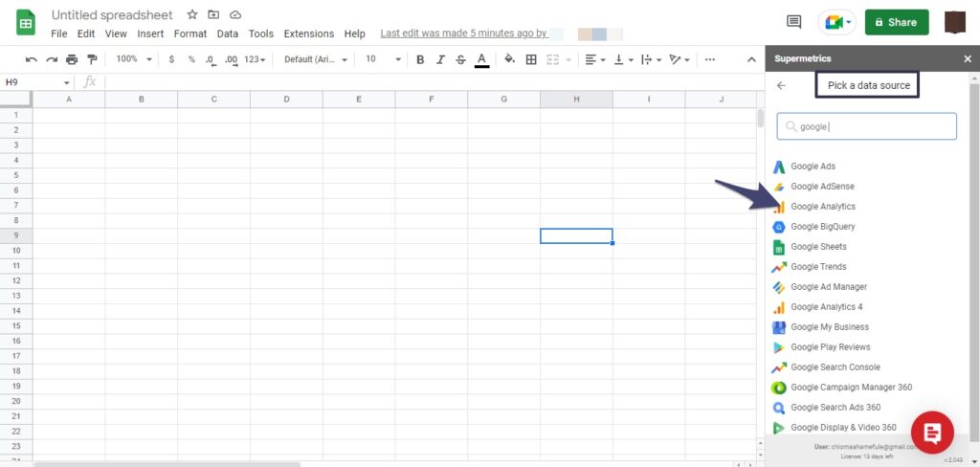Click the Print icon
Image resolution: width=980 pixels, height=467 pixels.
click(x=72, y=59)
